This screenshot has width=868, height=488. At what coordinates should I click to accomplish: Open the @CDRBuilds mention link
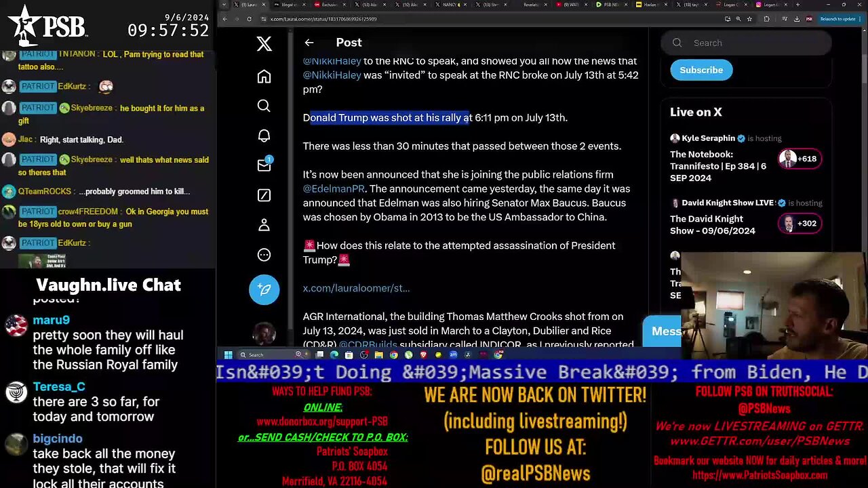click(368, 344)
